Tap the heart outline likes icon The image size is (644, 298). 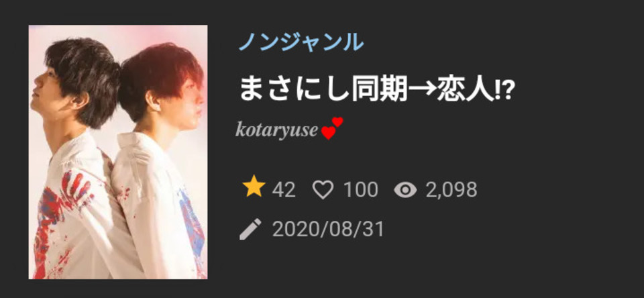[x=323, y=190]
